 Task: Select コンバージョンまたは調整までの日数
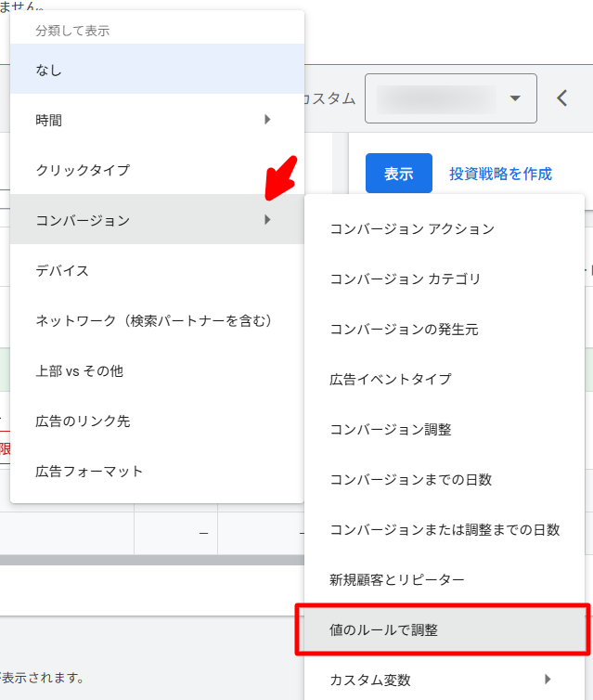(445, 529)
